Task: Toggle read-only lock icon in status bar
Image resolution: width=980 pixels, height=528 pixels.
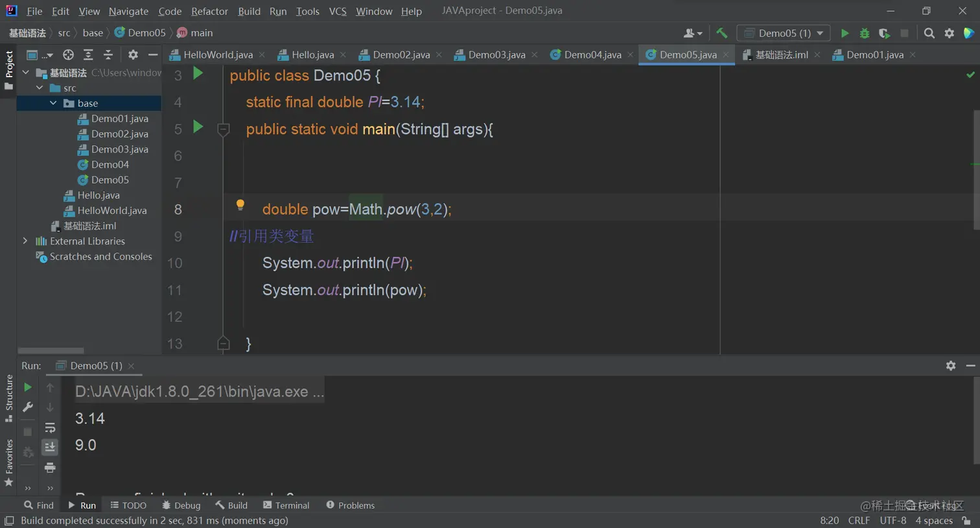Action: 966,521
